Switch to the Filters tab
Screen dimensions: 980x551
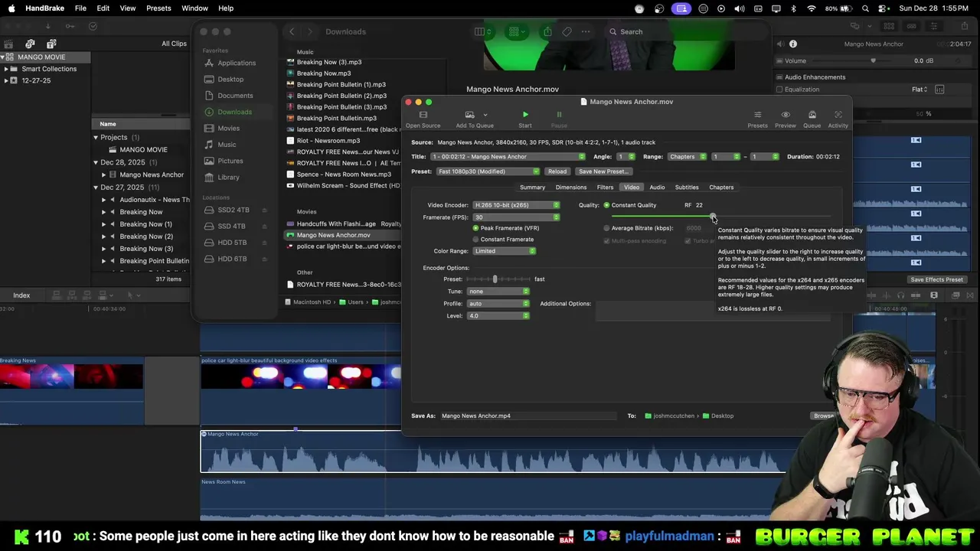pos(605,187)
